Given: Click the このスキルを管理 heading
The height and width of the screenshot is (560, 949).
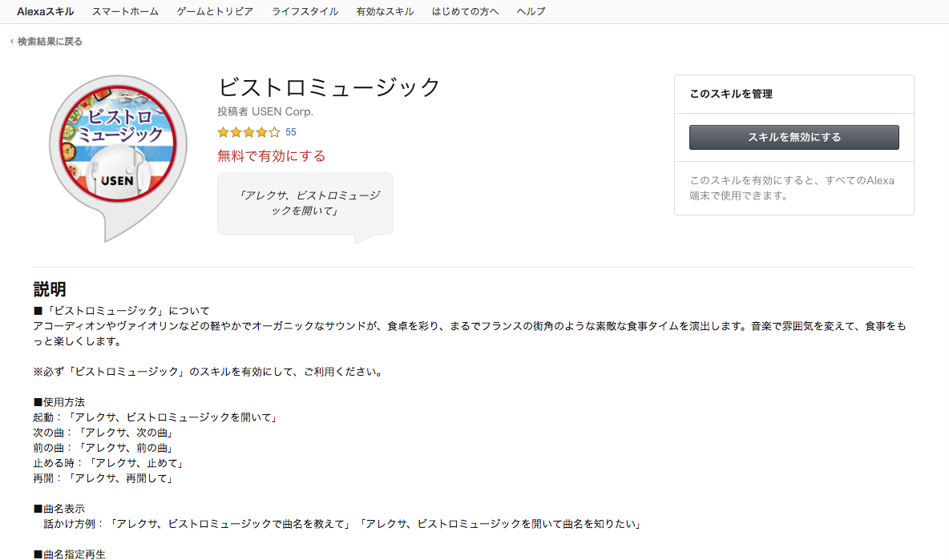Looking at the screenshot, I should pos(731,94).
